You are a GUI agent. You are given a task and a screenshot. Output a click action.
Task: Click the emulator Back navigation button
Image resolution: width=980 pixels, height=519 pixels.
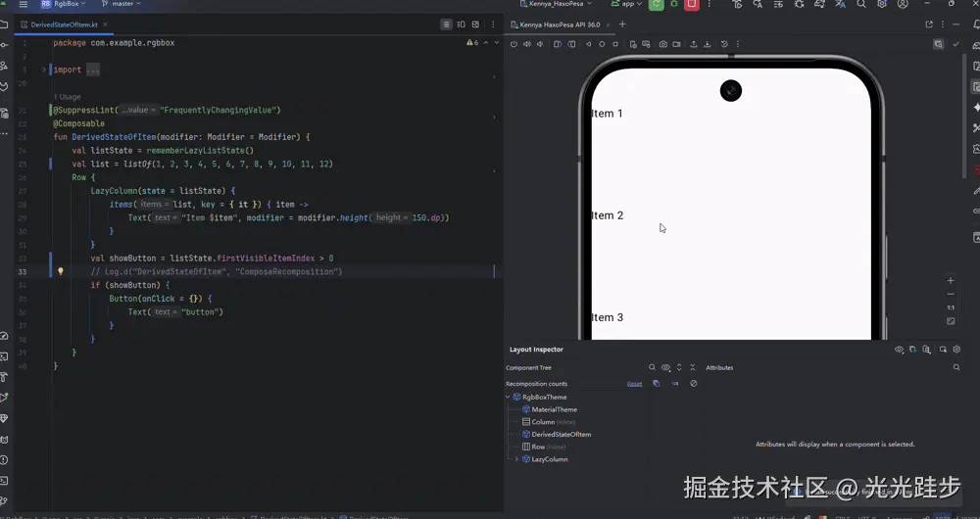coord(589,44)
